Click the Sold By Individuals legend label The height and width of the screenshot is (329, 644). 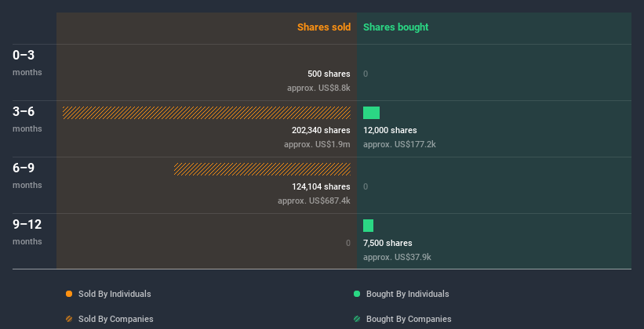[115, 294]
